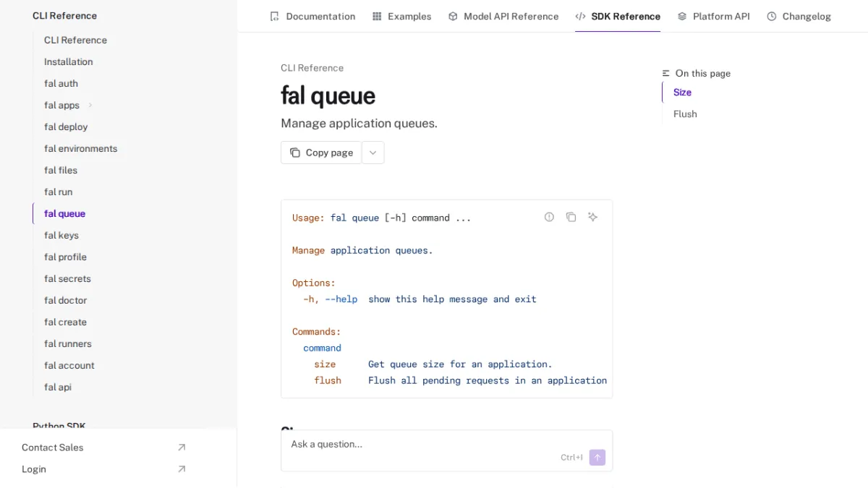Click the Ctrl+I shortcut hint

tap(571, 458)
